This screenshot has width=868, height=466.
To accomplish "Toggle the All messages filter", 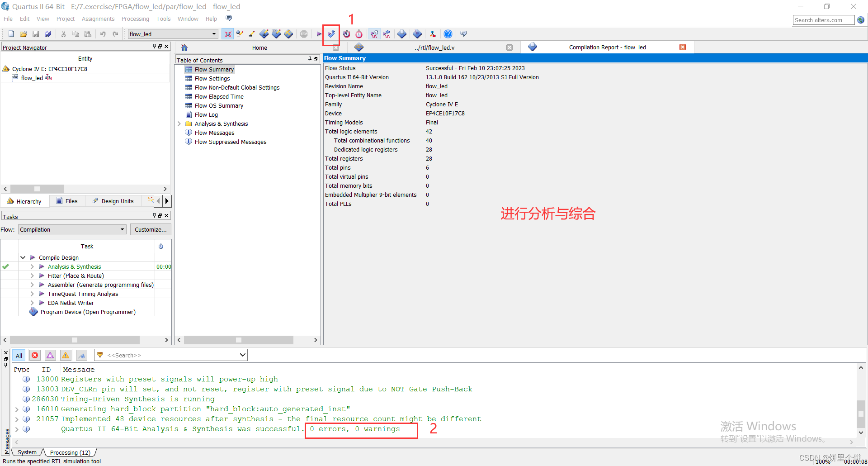I will [x=19, y=355].
